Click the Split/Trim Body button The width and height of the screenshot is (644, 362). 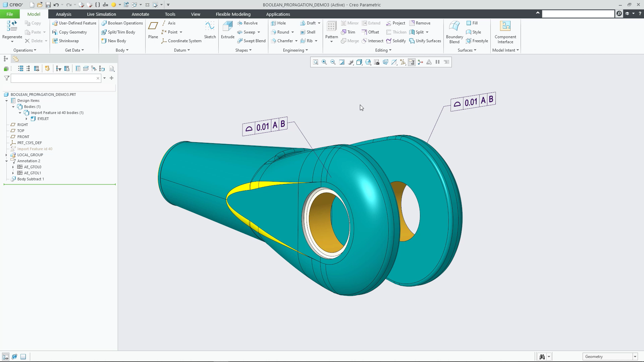tap(118, 32)
